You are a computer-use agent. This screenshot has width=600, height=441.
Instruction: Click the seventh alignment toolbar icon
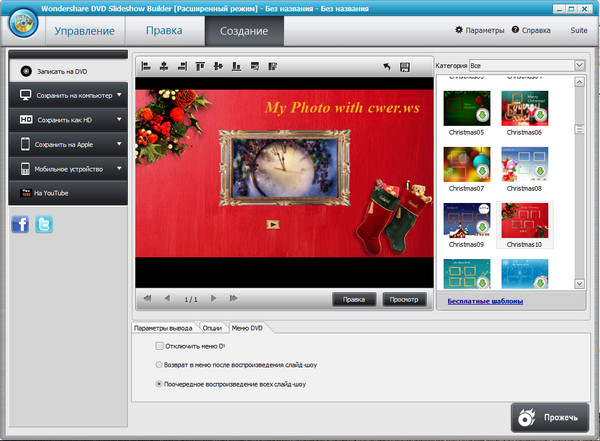pyautogui.click(x=255, y=66)
